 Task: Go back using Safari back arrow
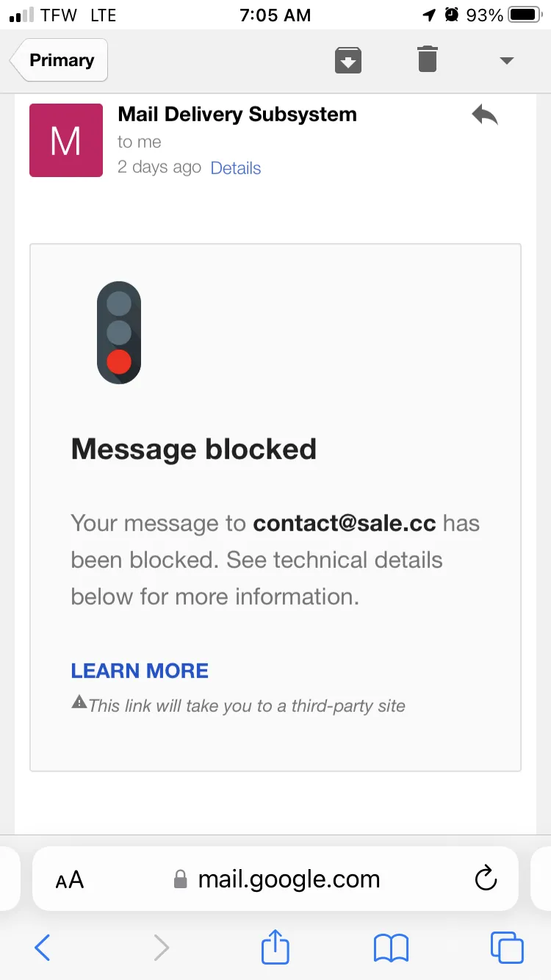tap(43, 948)
